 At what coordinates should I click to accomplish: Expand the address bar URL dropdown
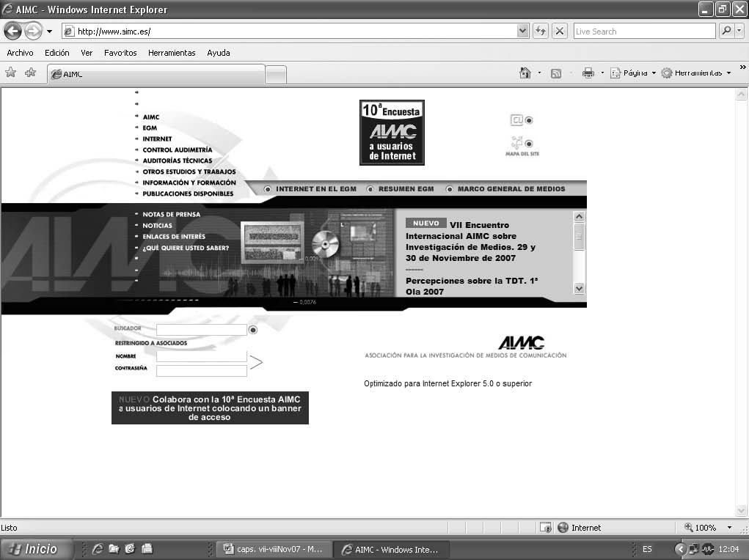tap(522, 32)
